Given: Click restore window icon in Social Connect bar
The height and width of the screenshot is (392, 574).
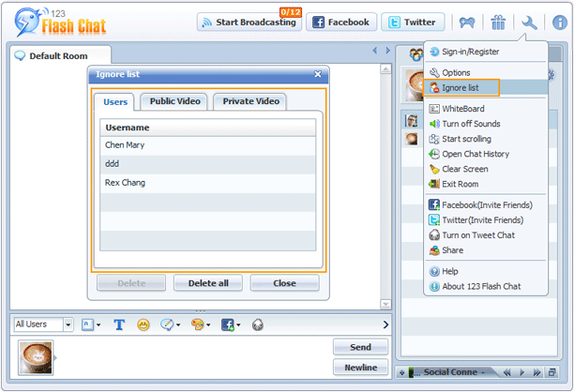Looking at the screenshot, I should [x=551, y=372].
